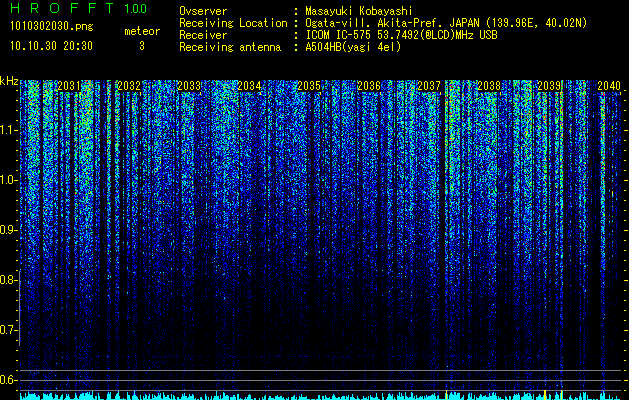Click the 0.7 kHz axis label

[8, 330]
